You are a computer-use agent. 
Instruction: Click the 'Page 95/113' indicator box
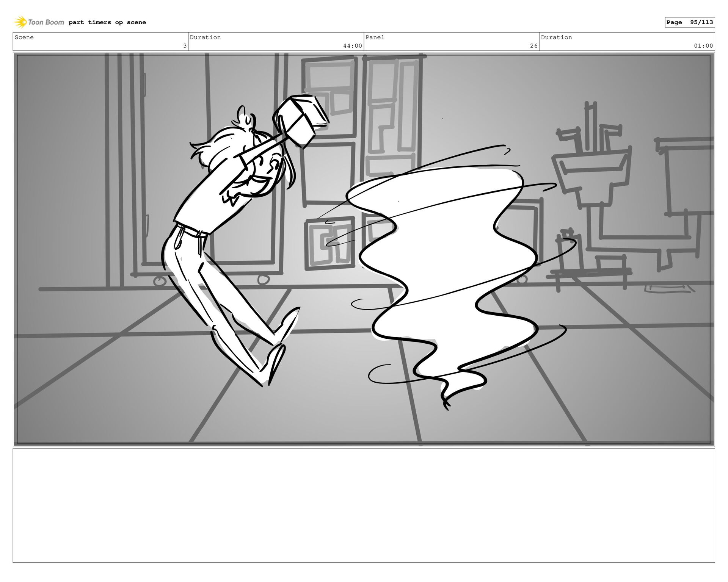click(690, 22)
